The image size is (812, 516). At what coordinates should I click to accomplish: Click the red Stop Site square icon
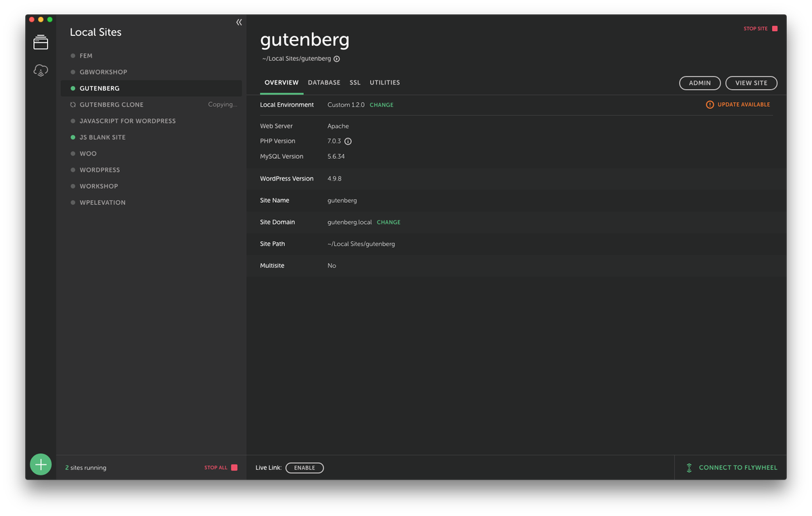click(775, 28)
